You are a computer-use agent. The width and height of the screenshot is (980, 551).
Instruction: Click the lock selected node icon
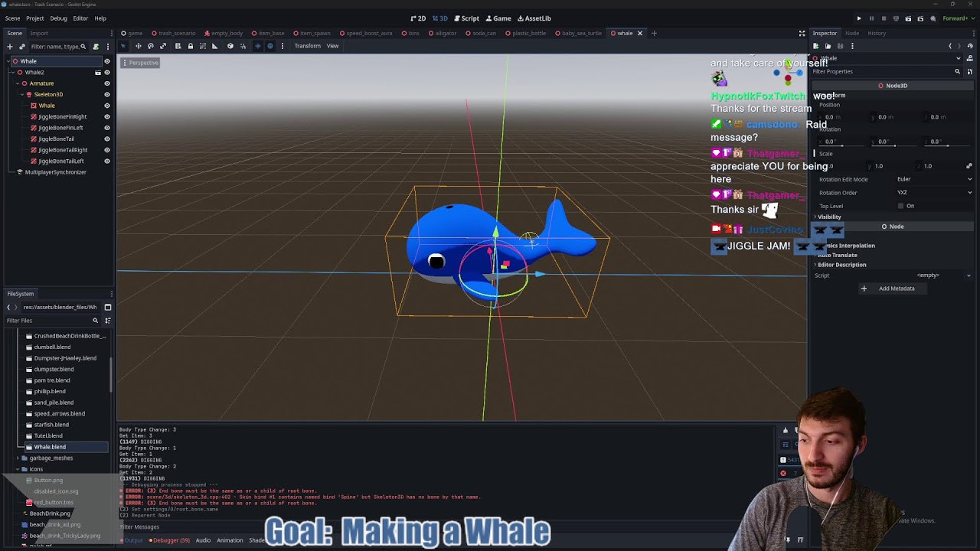point(191,46)
